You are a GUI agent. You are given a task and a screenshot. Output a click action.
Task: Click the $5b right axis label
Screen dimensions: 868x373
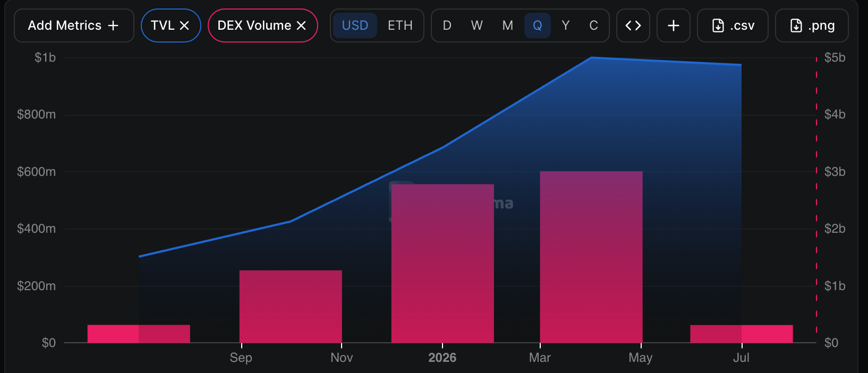pos(835,57)
